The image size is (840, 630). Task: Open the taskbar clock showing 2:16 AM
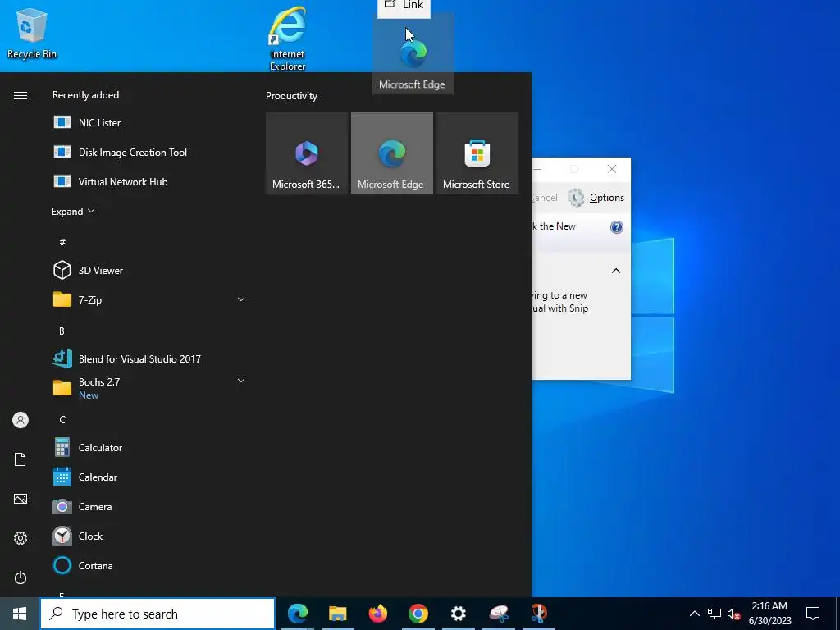pyautogui.click(x=769, y=614)
